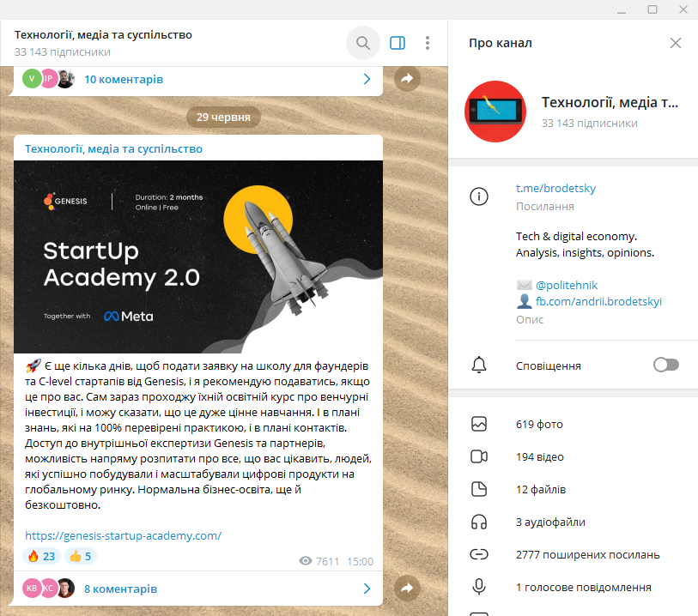The image size is (698, 616).
Task: Open shared links section icon
Action: pos(479,554)
